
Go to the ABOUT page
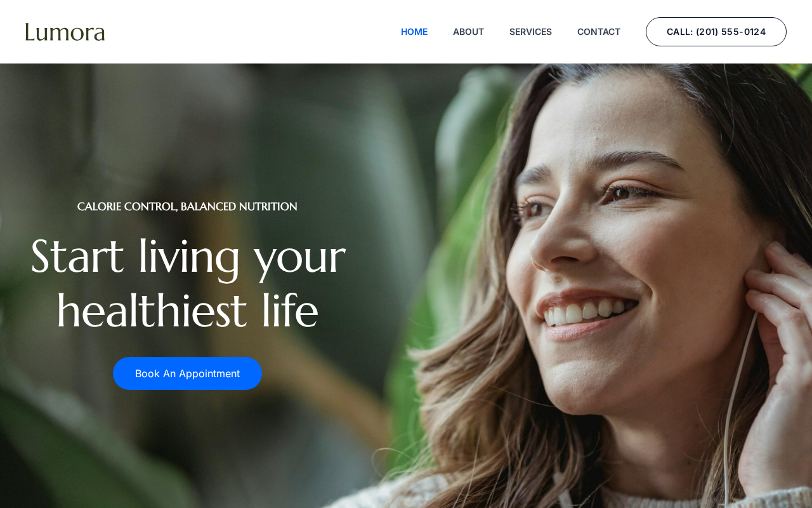(x=468, y=32)
